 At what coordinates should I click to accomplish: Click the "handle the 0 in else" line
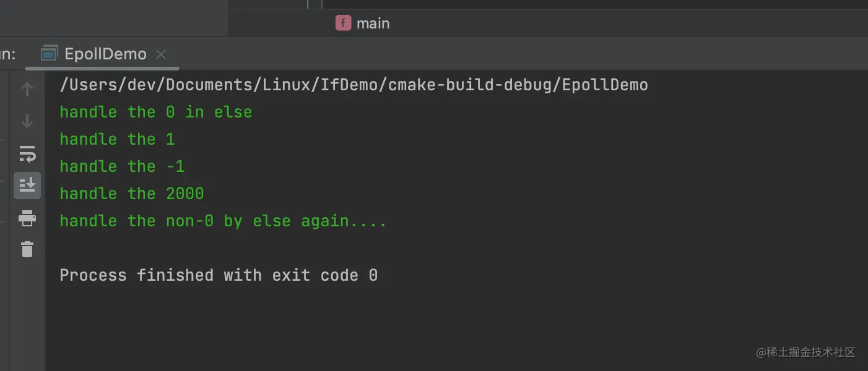[156, 112]
